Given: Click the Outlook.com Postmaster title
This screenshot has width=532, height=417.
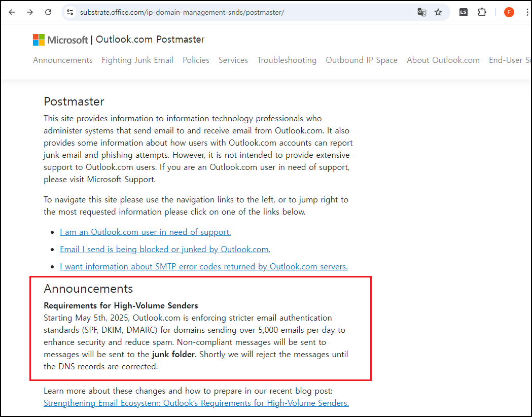Looking at the screenshot, I should [150, 40].
